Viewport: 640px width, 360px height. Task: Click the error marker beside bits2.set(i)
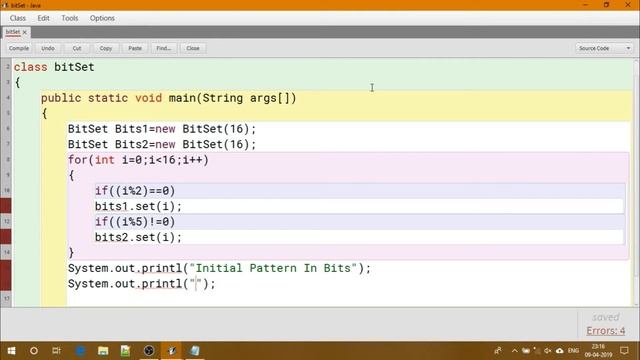pos(6,237)
